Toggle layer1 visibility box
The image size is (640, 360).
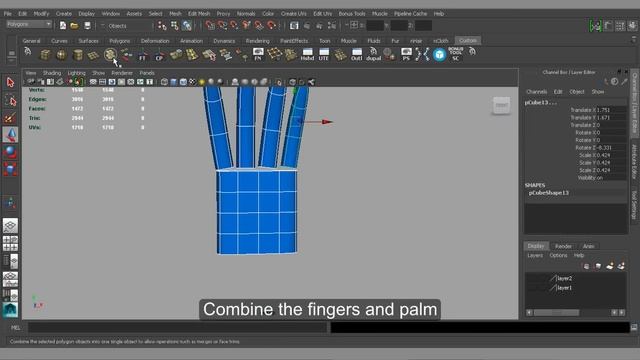530,288
